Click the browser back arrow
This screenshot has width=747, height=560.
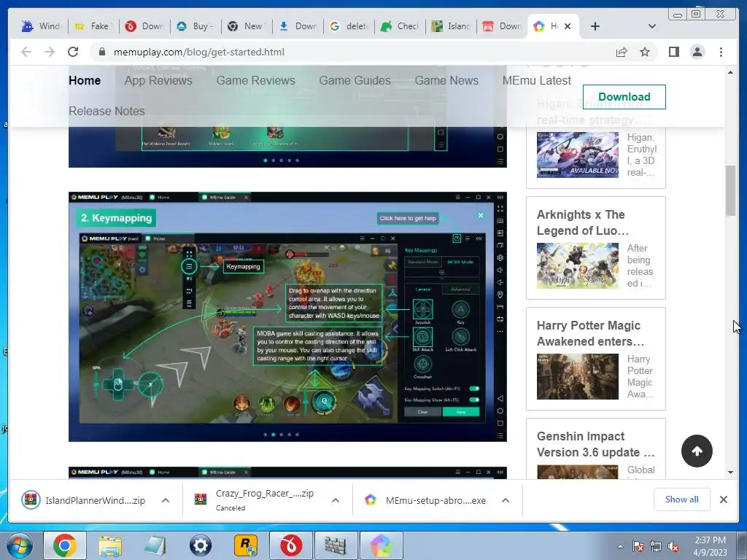click(x=26, y=52)
